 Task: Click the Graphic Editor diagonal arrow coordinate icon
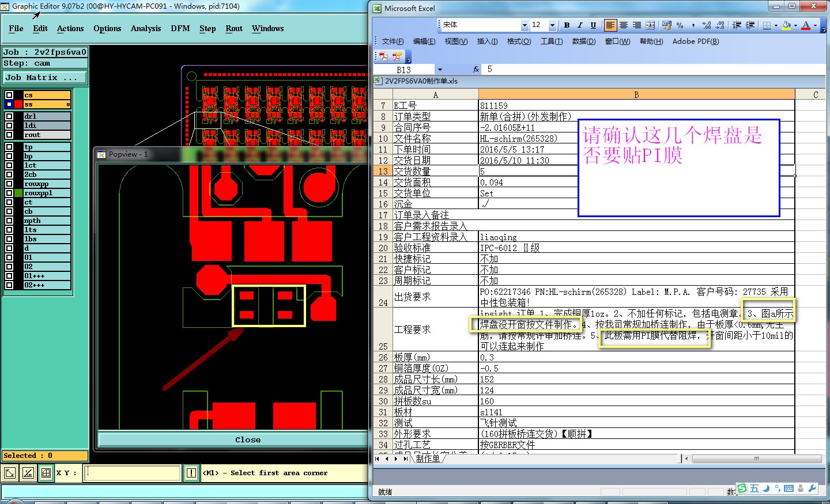tap(10, 473)
